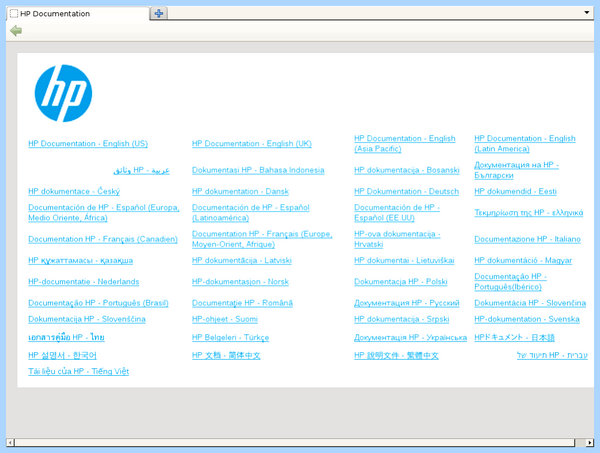Open Documentação HP - Português (Brasil)

[98, 303]
